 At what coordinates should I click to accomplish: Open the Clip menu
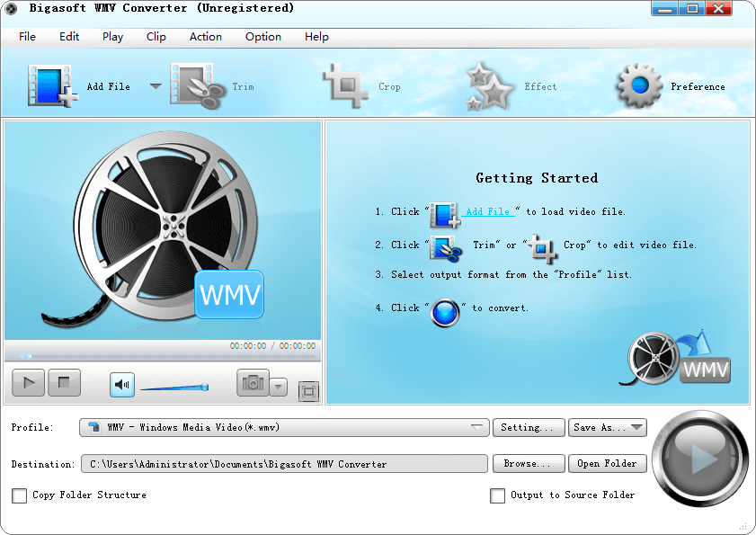coord(156,37)
